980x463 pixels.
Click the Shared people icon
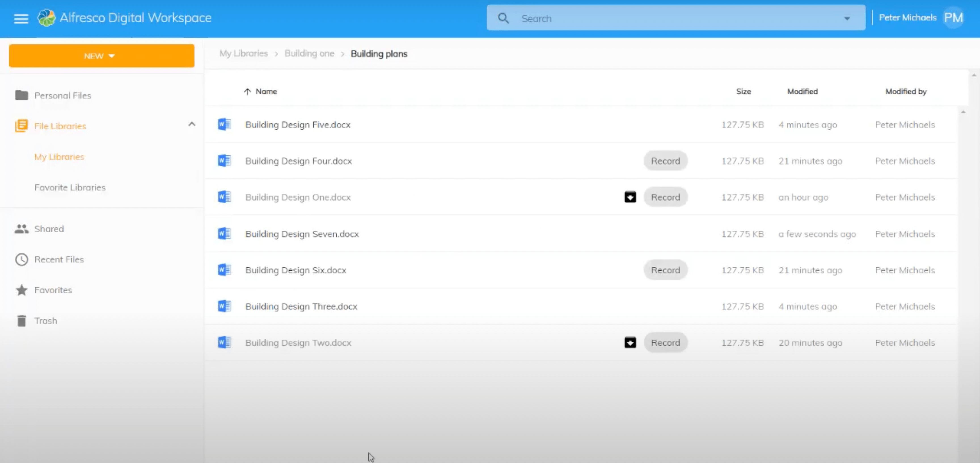(x=22, y=229)
